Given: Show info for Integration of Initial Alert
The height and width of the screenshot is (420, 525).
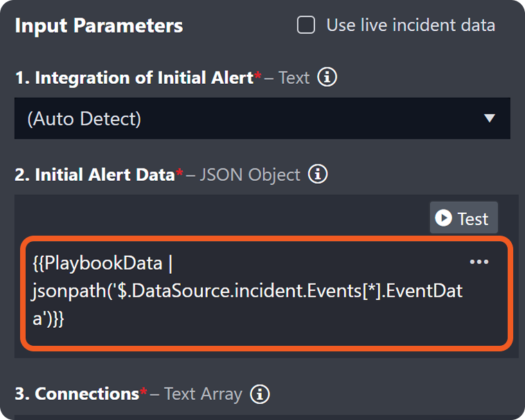Looking at the screenshot, I should coord(327,78).
